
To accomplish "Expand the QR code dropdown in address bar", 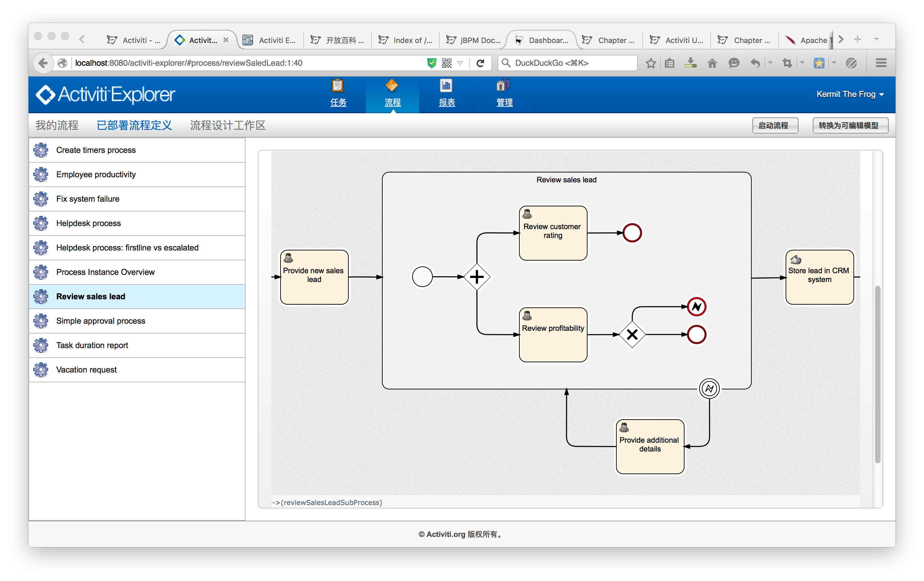I will click(460, 63).
